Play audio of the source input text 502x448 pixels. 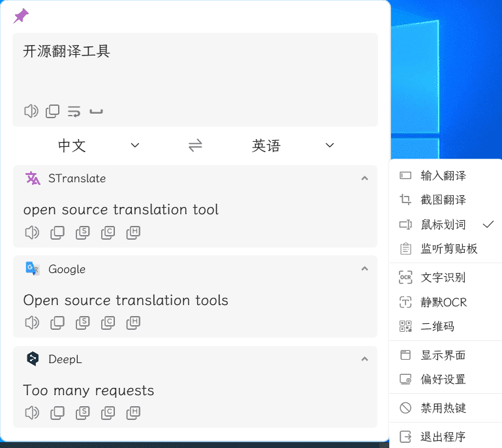coord(31,111)
